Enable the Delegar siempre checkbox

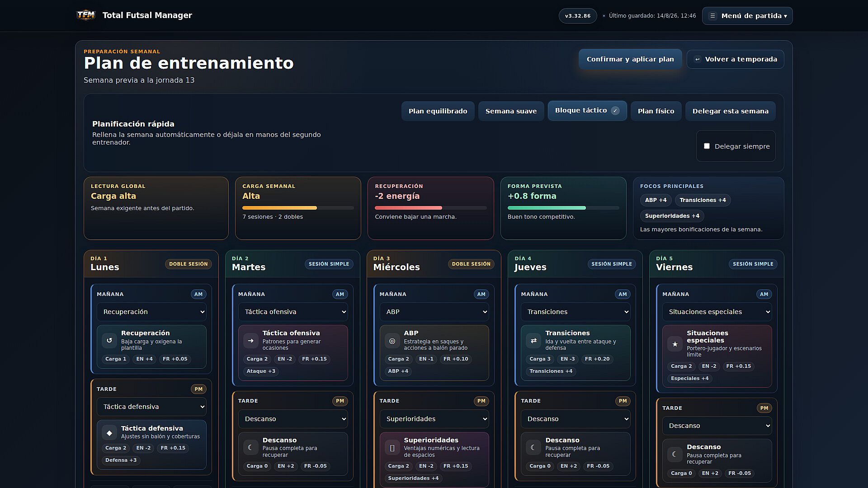click(x=707, y=146)
